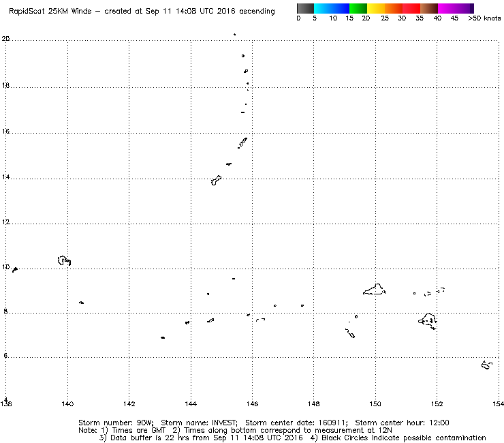Viewport: 504px width, 443px height.
Task: Click the yellow 20-25 knots color segment
Action: (376, 8)
